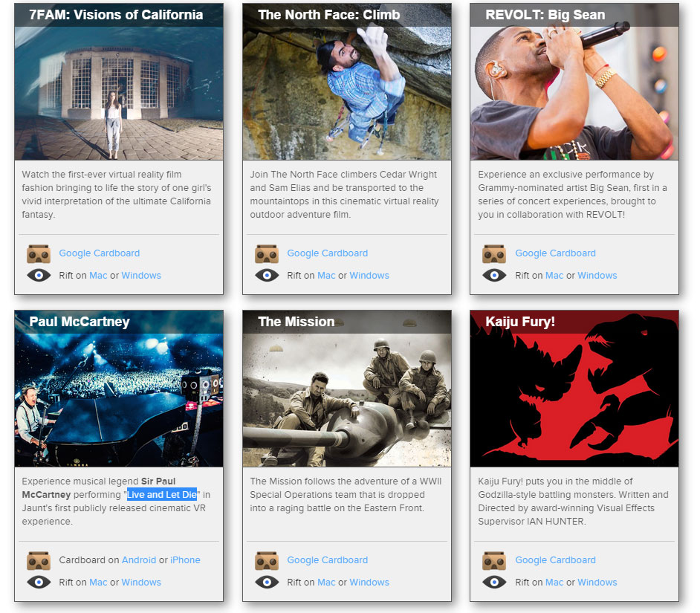
Task: Click the Cardboard viewer icon in The Mission card
Action: [x=267, y=560]
